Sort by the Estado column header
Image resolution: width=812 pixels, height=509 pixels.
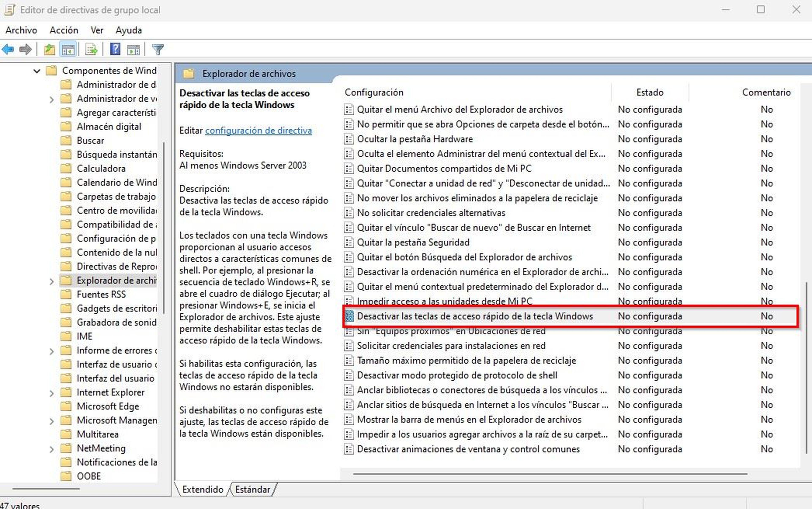click(650, 92)
